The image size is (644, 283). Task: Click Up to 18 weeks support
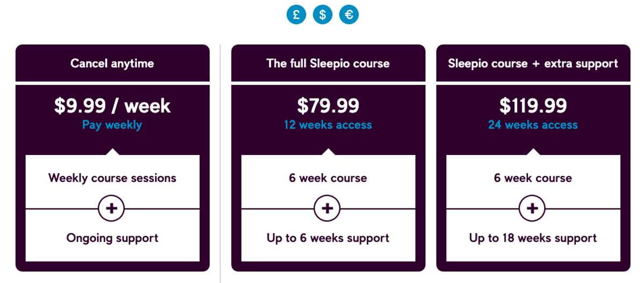(533, 238)
